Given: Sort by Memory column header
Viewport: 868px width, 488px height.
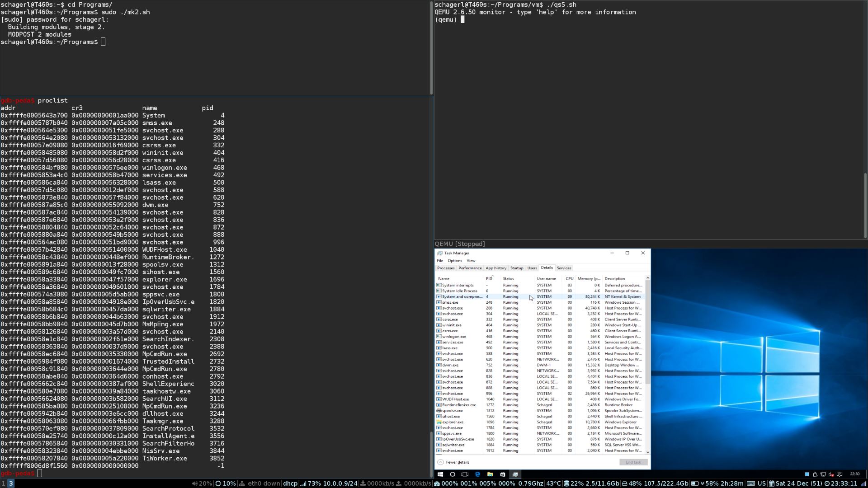Looking at the screenshot, I should [589, 279].
